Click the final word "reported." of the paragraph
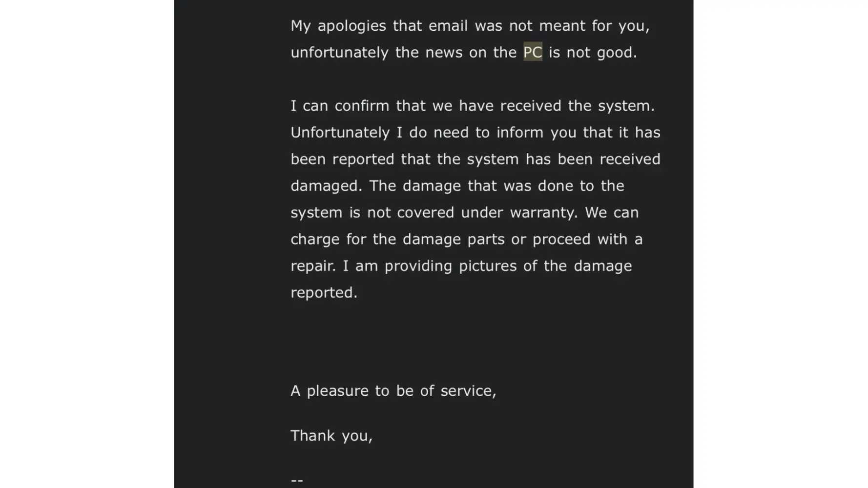Image resolution: width=868 pixels, height=488 pixels. [324, 293]
